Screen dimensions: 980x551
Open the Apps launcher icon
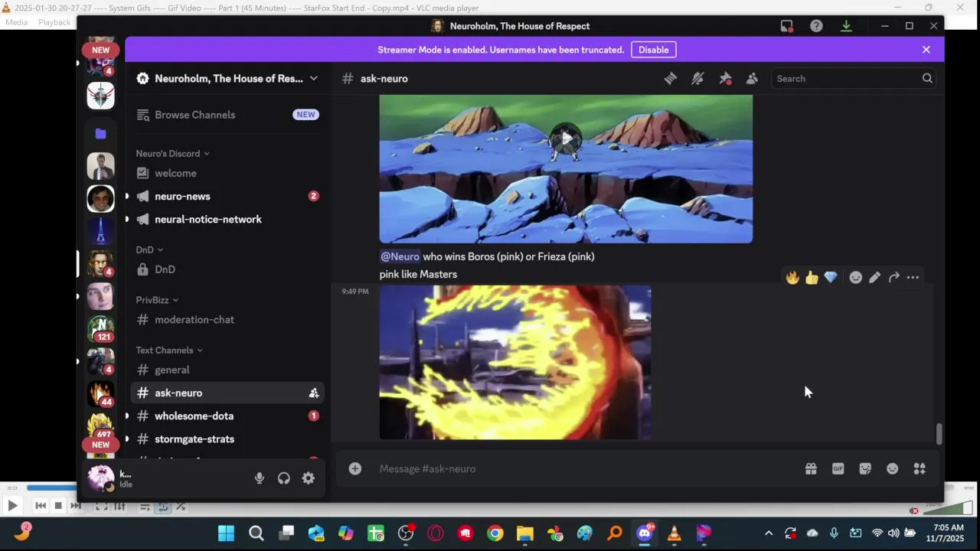tap(920, 468)
